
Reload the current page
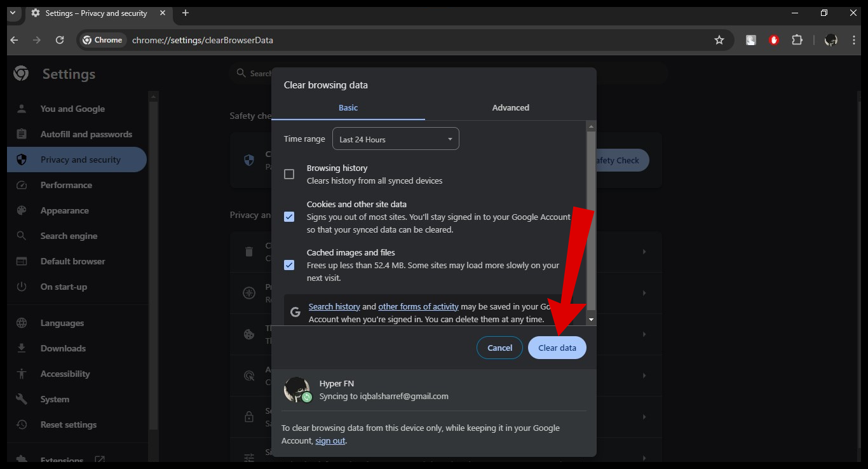[x=60, y=40]
